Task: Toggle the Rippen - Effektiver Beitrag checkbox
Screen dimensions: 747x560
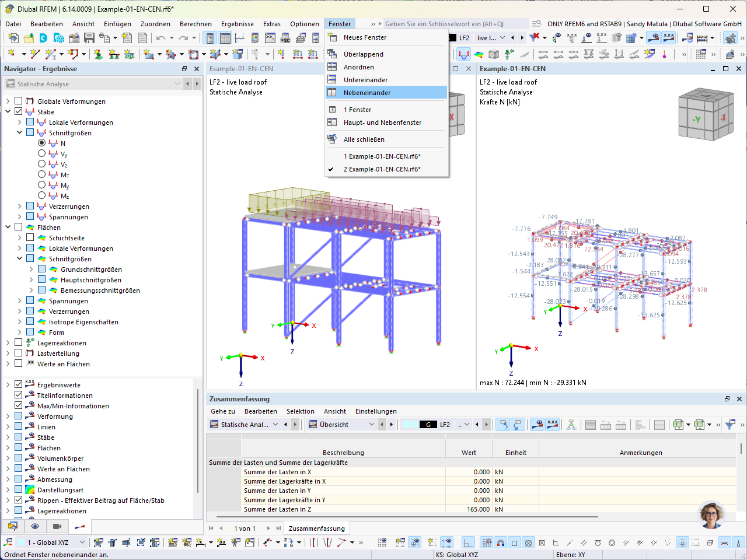Action: tap(19, 501)
